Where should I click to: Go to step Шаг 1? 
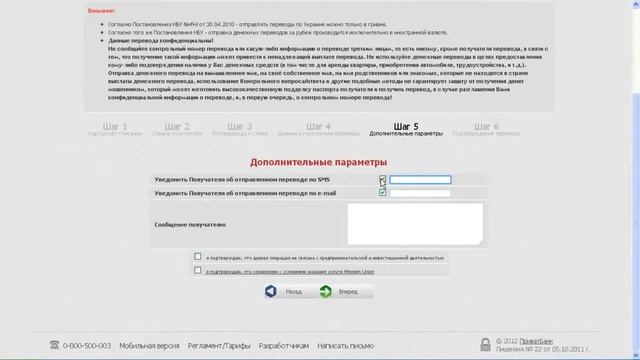click(115, 129)
